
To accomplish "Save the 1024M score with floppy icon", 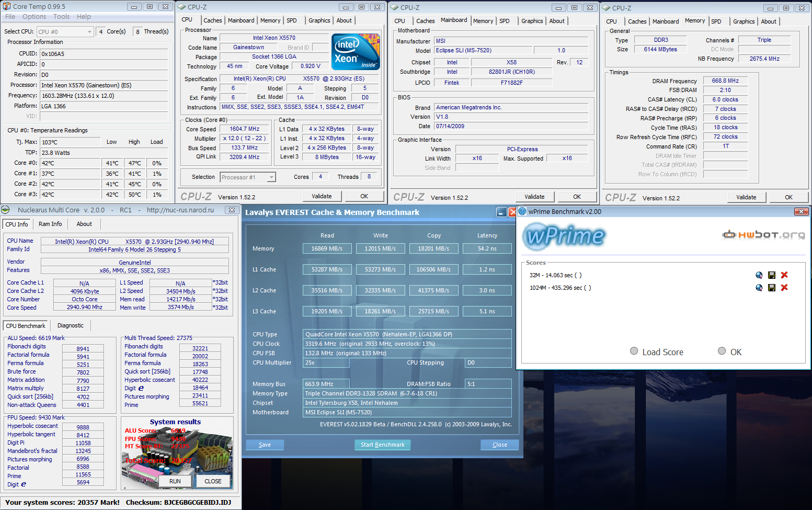I will [771, 288].
